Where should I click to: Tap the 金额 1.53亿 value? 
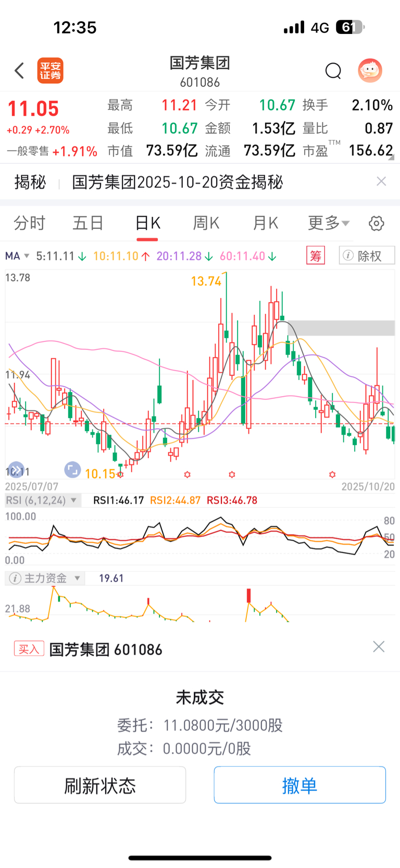[273, 128]
